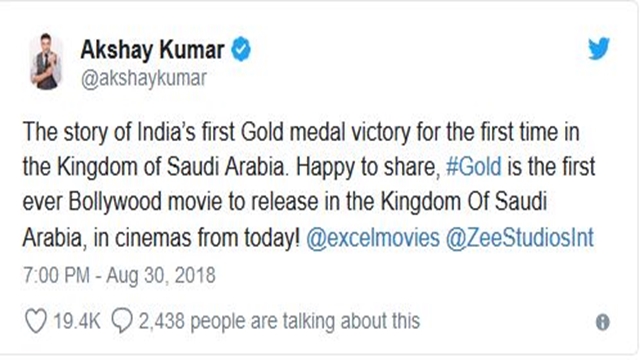Screen dimensions: 640x360
Task: Click the phrase "Happy to share," in the tweet
Action: pos(368,168)
